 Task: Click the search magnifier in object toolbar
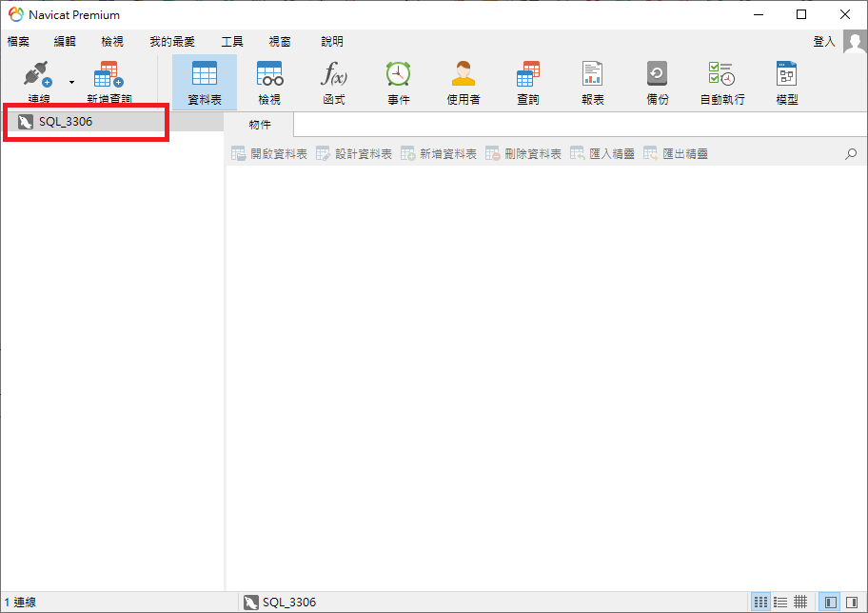(851, 154)
